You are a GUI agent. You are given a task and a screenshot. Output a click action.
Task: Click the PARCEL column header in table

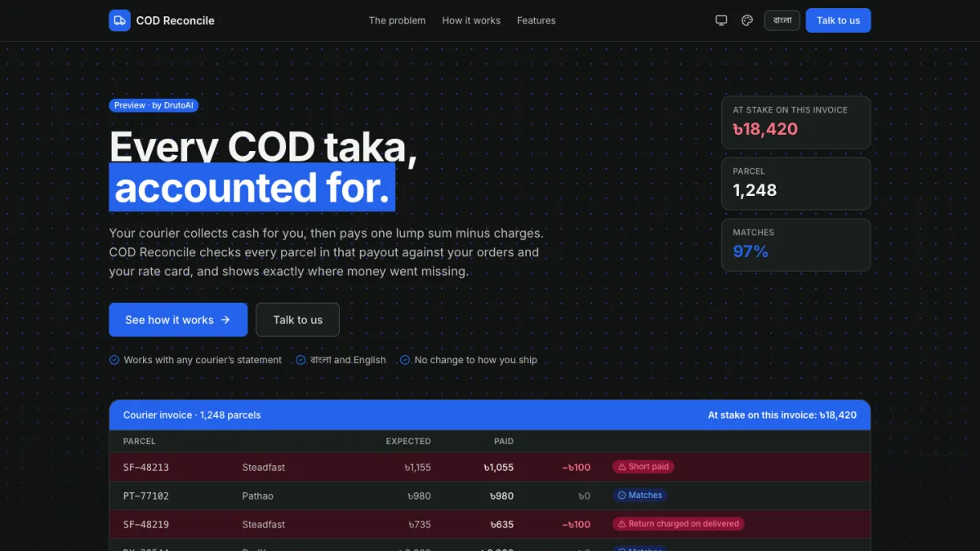click(140, 442)
